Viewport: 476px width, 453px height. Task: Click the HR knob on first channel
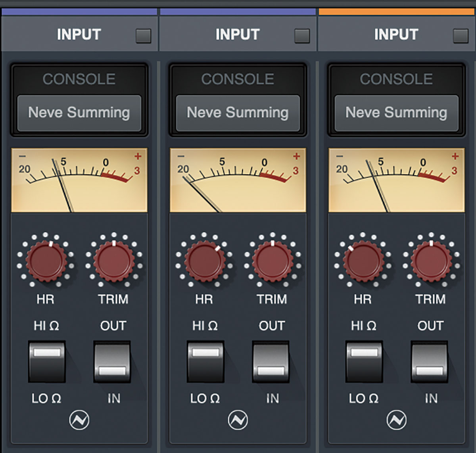[x=46, y=261]
